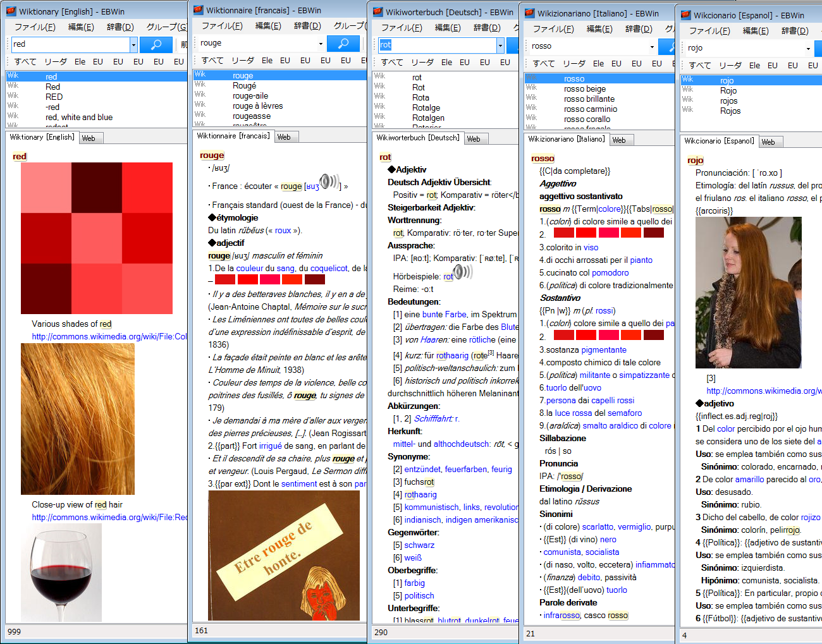822x644 pixels.
Task: Select Ele group in Wikiworterbuch Deutsch toolbar
Action: pyautogui.click(x=446, y=63)
